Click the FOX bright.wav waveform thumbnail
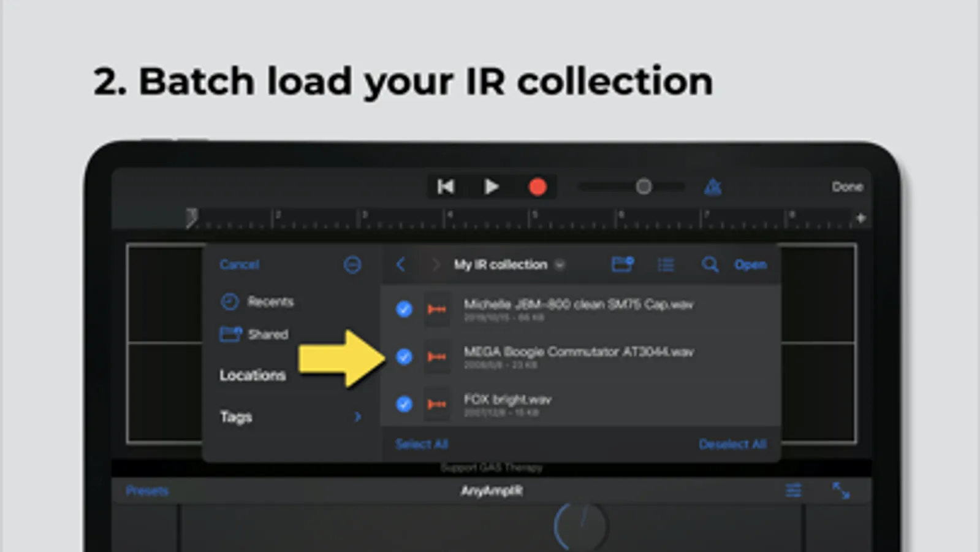The height and width of the screenshot is (552, 980). point(437,404)
